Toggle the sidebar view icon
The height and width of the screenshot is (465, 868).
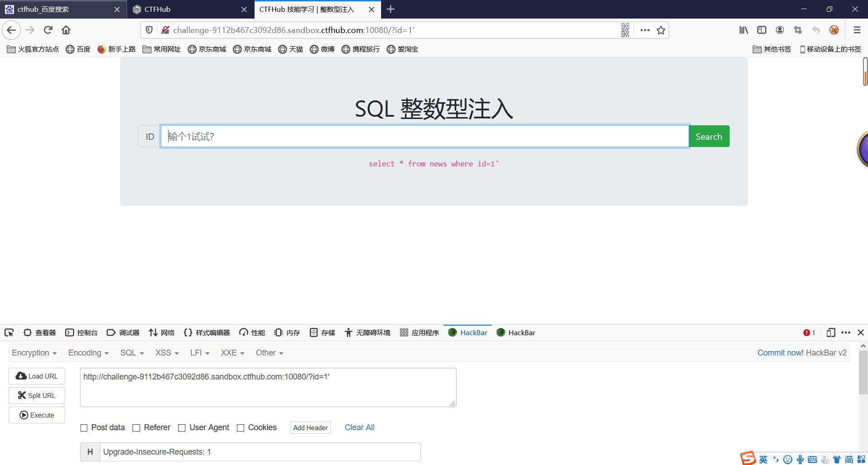pos(762,30)
